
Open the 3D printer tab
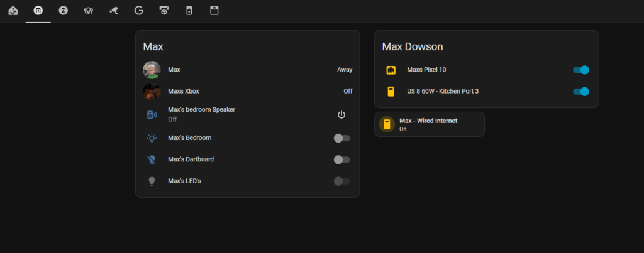(x=164, y=10)
